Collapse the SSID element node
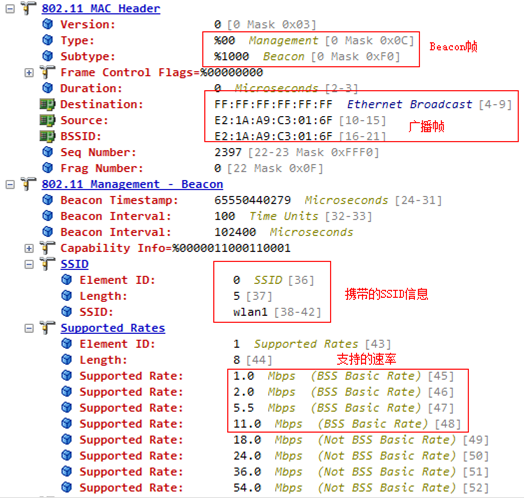 pyautogui.click(x=29, y=264)
